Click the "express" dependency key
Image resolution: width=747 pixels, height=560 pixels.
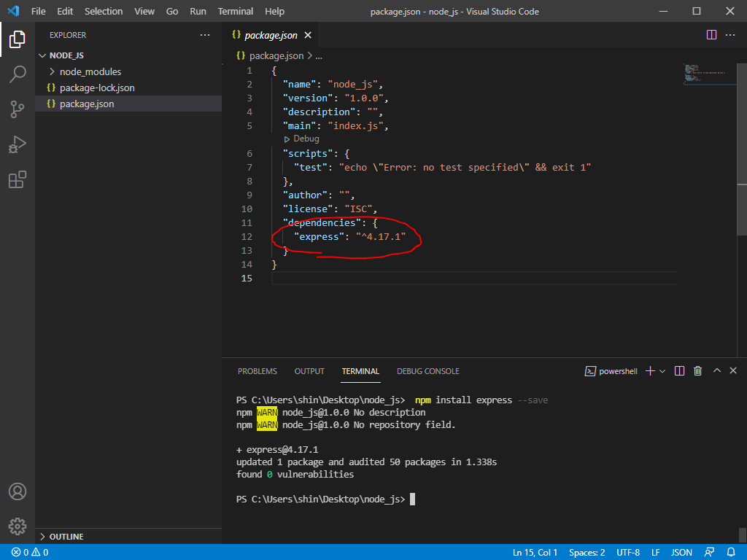(x=319, y=237)
